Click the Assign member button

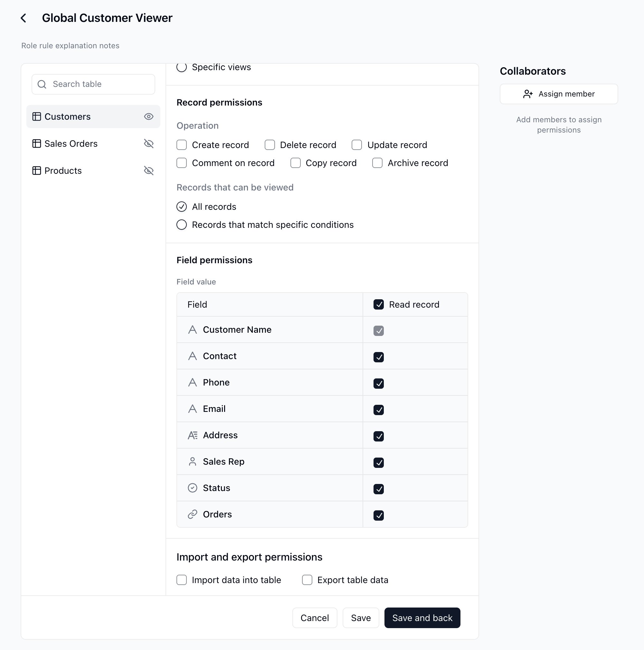tap(559, 94)
